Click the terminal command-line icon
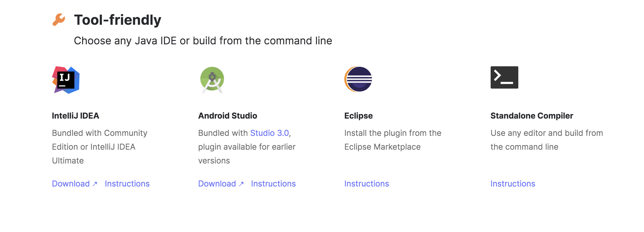This screenshot has height=232, width=644. pyautogui.click(x=504, y=77)
